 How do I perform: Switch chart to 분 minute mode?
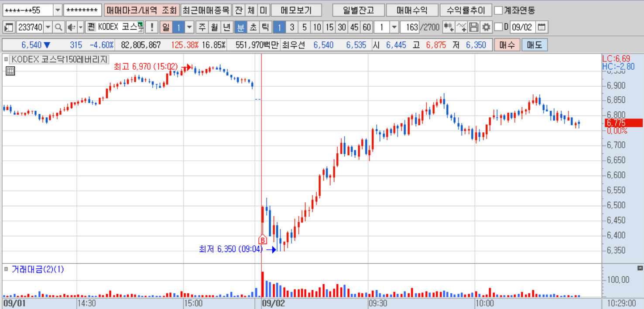240,27
